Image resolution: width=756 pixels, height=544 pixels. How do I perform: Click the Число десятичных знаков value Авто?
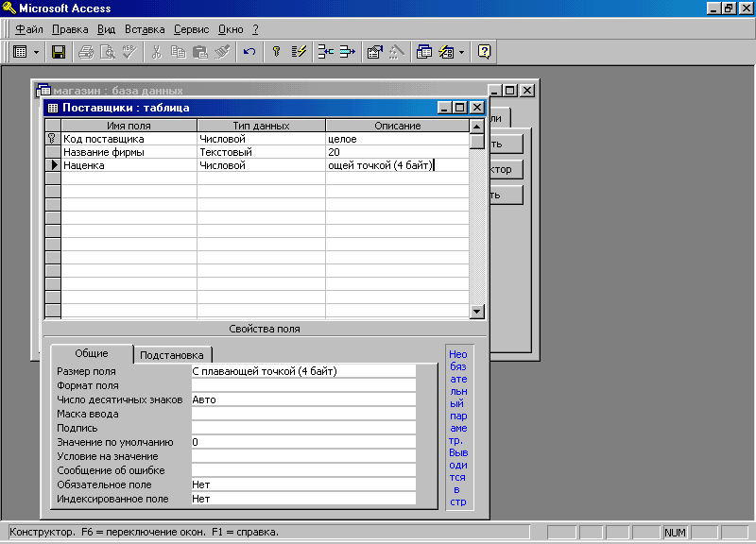[x=303, y=399]
